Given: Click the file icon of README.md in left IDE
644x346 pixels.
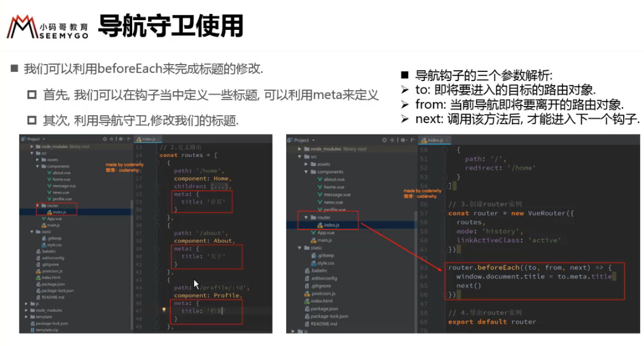Looking at the screenshot, I should [x=37, y=297].
